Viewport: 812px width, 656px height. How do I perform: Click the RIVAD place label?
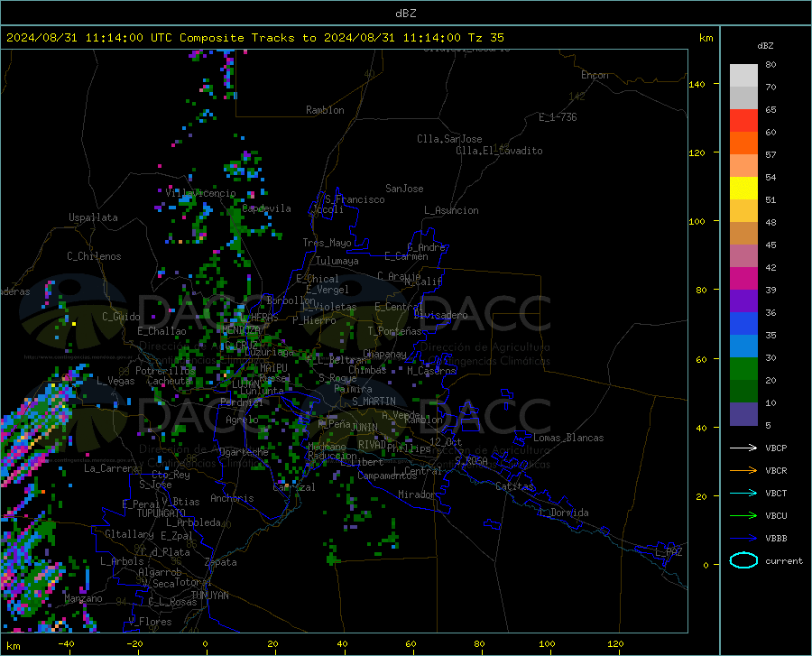pos(372,445)
